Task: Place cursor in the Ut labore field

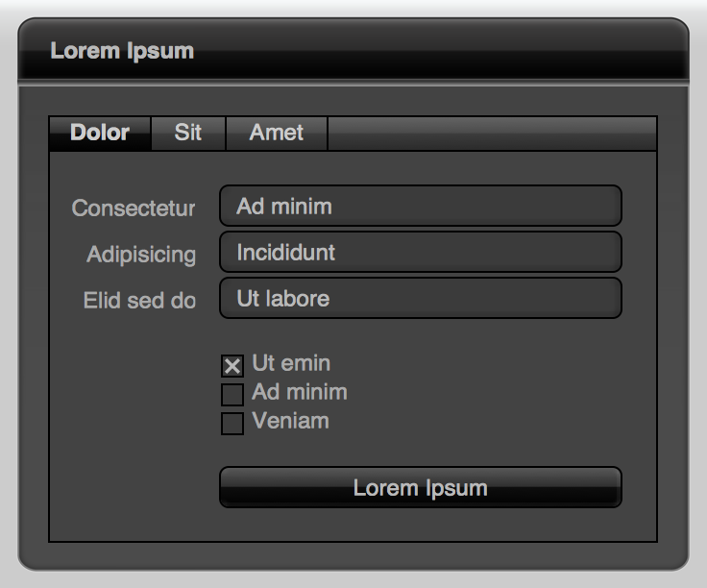Action: (x=421, y=298)
